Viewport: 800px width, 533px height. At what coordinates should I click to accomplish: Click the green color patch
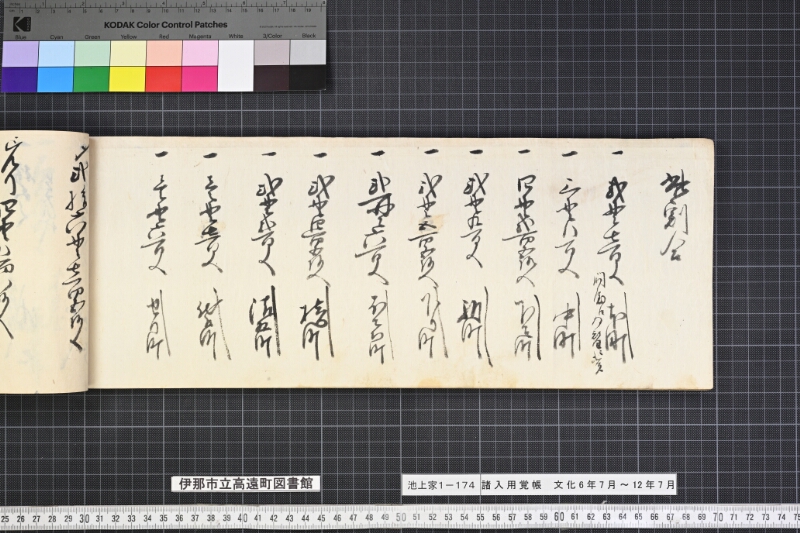(91, 79)
